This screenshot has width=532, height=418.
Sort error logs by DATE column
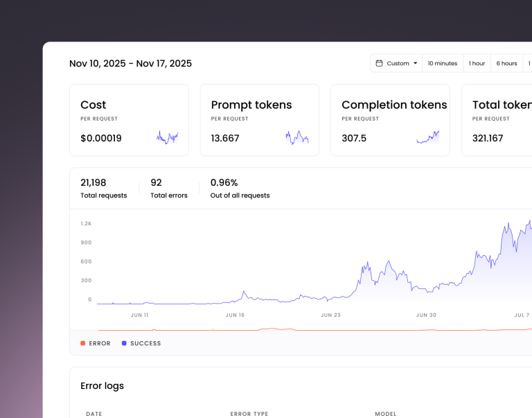point(94,414)
